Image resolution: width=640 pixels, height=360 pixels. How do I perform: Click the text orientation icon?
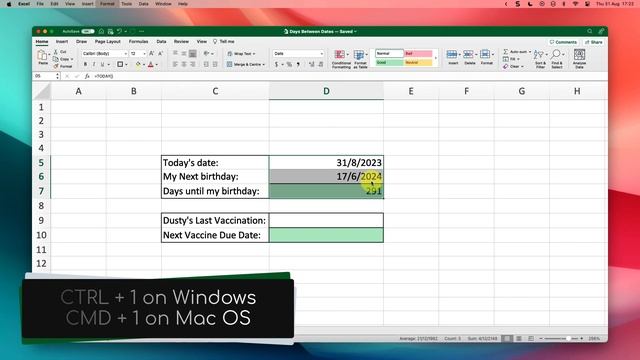pyautogui.click(x=207, y=53)
